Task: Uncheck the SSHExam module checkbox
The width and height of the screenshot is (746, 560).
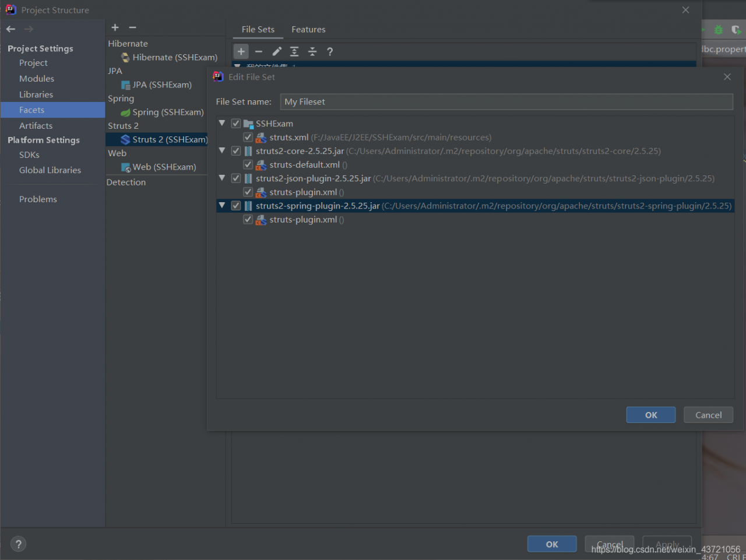Action: [236, 124]
